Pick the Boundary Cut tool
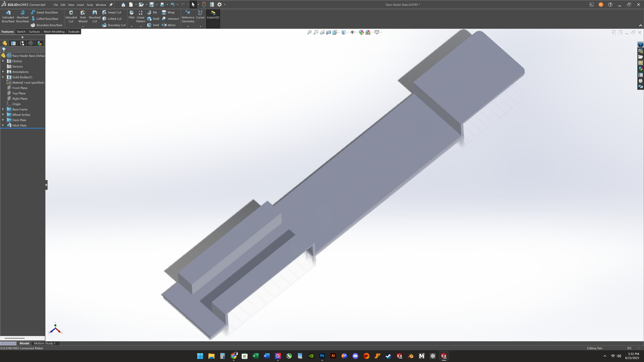The image size is (644, 362). click(114, 25)
